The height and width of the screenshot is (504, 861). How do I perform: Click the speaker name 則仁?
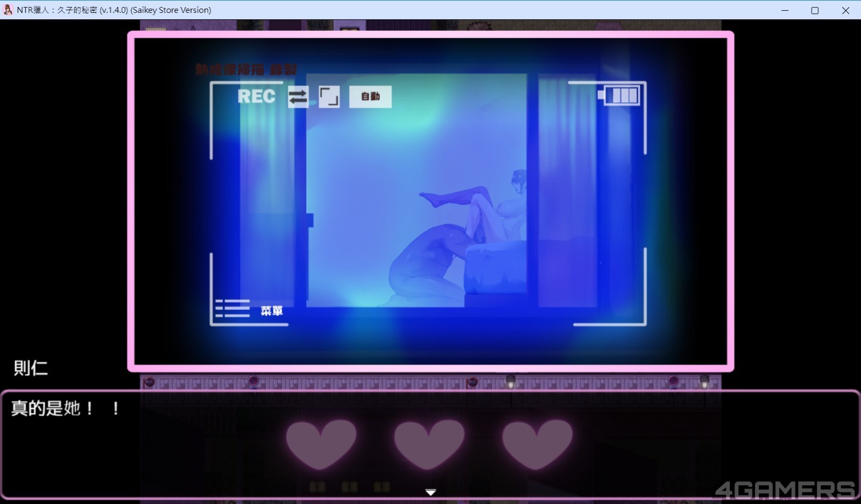[x=31, y=368]
